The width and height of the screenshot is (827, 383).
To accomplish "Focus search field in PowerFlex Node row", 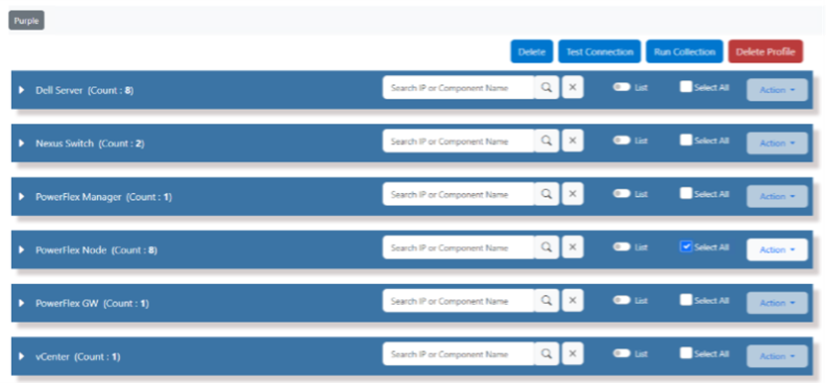I will (x=458, y=247).
